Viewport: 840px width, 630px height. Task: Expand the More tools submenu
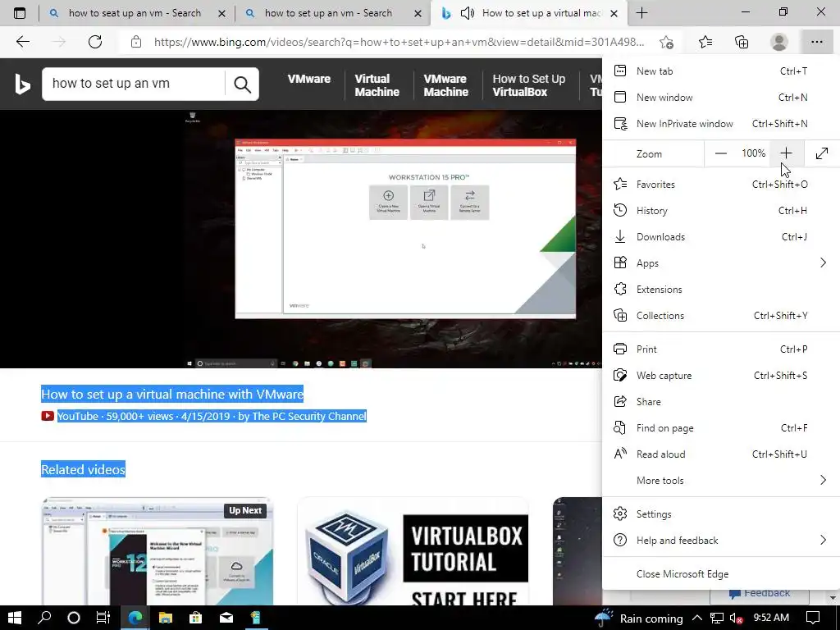click(x=721, y=481)
